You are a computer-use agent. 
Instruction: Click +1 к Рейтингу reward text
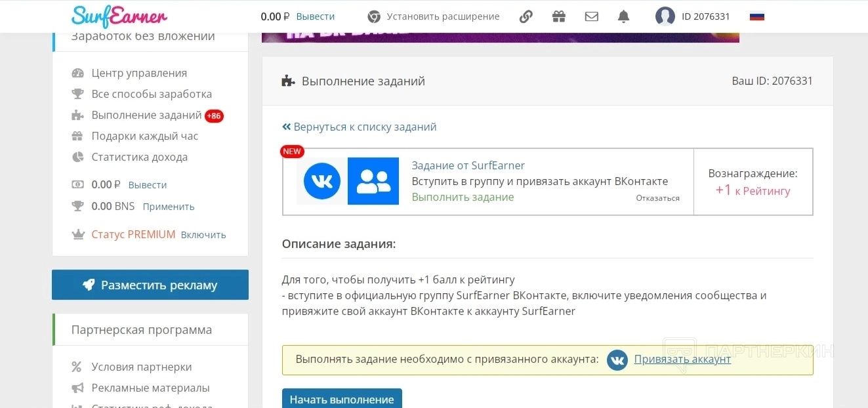(753, 191)
